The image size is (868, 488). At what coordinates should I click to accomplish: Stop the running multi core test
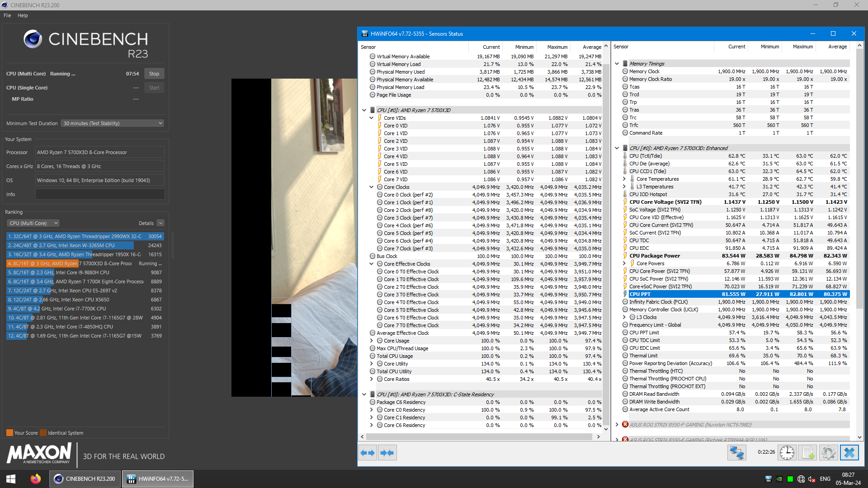[x=154, y=74]
